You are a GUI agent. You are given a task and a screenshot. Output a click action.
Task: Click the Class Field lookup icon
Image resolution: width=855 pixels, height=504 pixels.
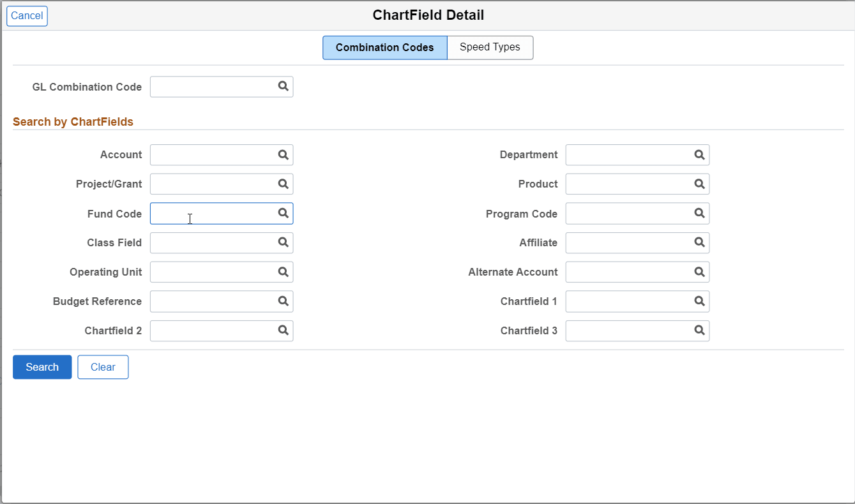[284, 242]
